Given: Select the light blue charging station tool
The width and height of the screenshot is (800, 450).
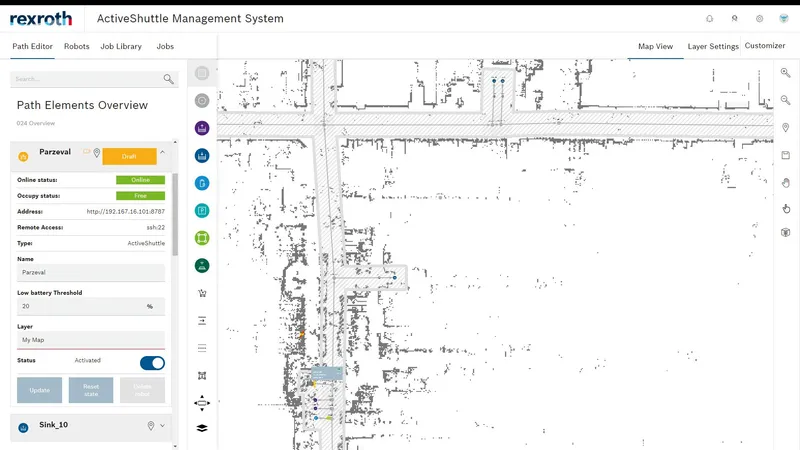Looking at the screenshot, I should [202, 183].
